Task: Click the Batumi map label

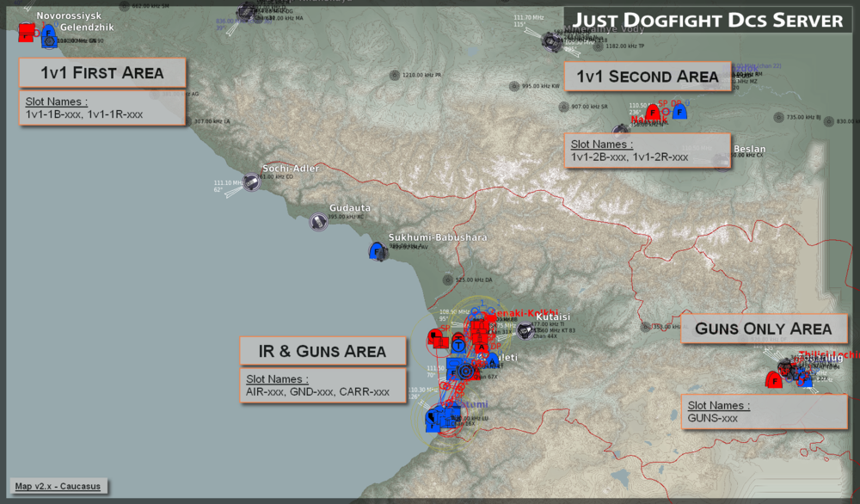Action: pyautogui.click(x=471, y=404)
